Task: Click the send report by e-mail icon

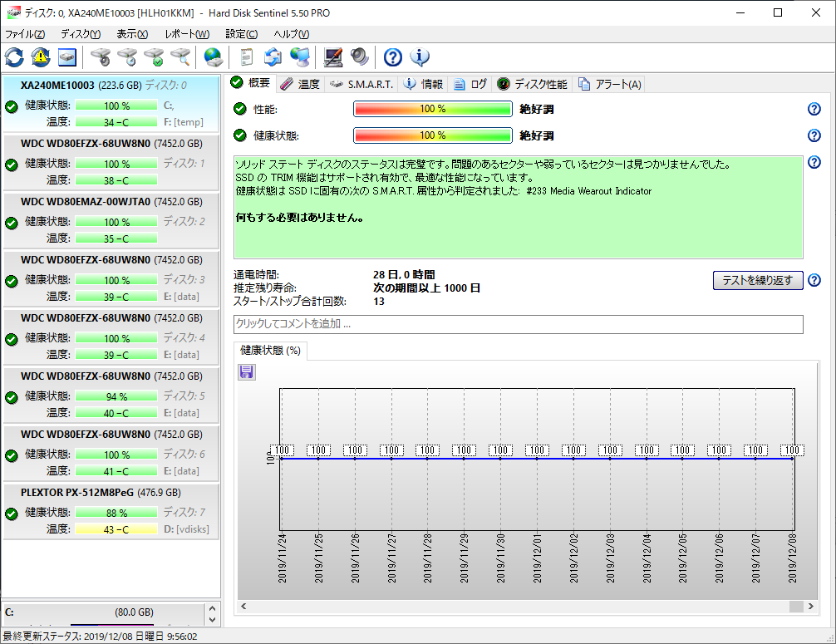Action: click(273, 57)
